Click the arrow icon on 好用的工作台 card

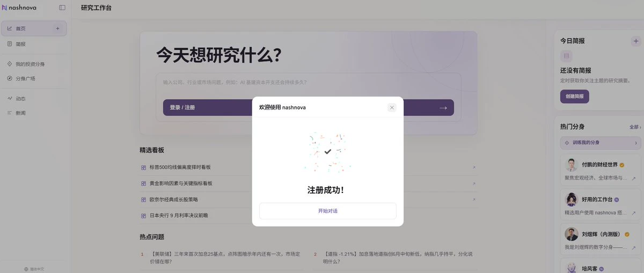click(x=634, y=213)
